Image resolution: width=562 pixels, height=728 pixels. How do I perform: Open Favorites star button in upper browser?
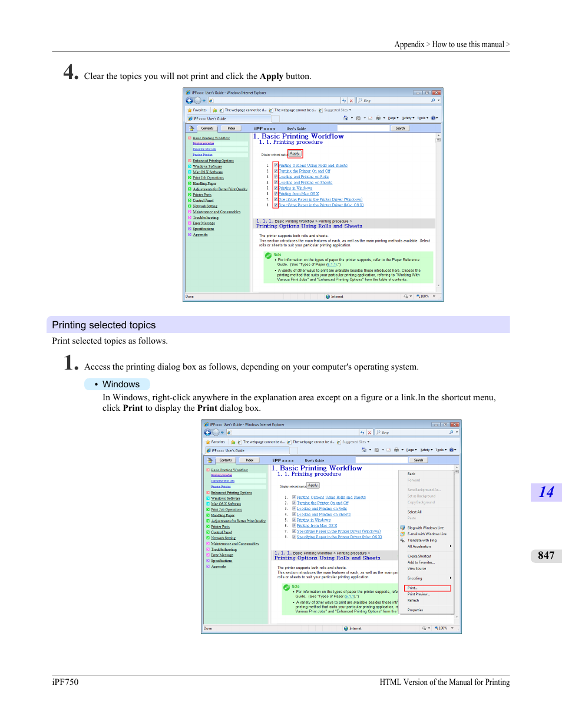[198, 110]
